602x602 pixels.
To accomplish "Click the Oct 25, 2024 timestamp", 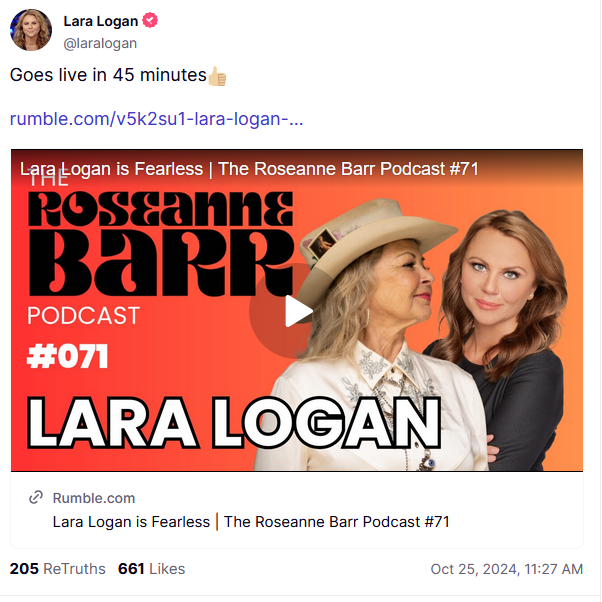I will tap(507, 569).
